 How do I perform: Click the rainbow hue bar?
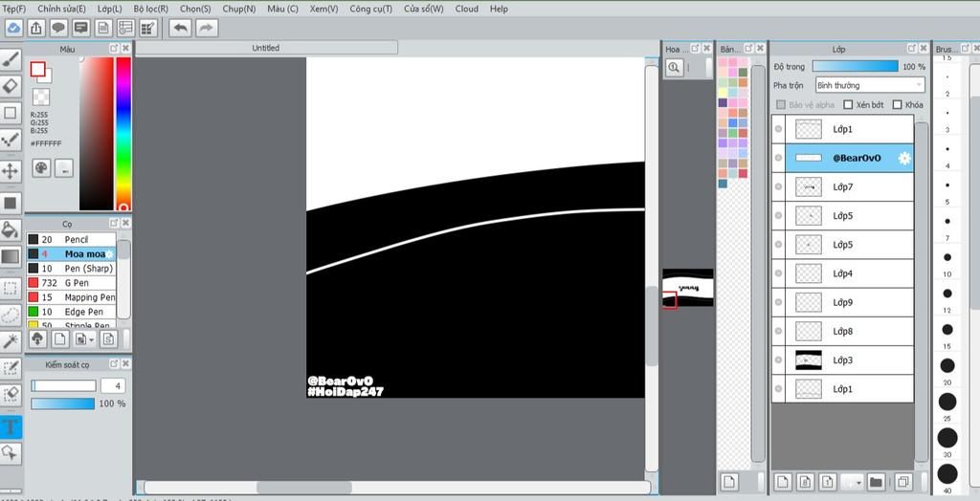point(123,134)
